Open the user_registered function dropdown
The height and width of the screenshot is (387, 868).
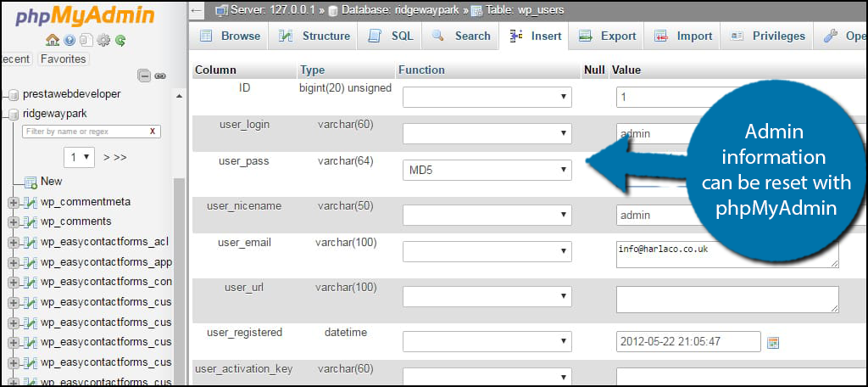tap(487, 341)
